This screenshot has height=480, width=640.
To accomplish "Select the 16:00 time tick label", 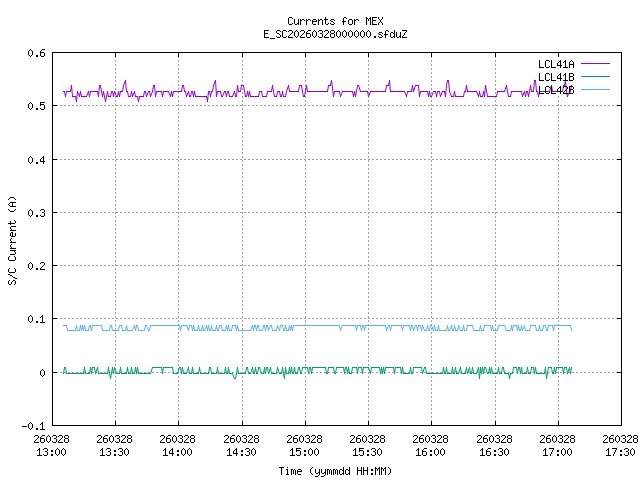I will [429, 445].
